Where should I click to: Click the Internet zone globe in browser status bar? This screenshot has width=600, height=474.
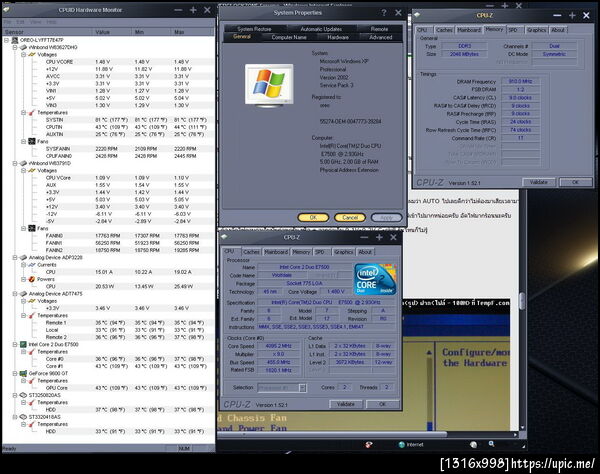click(x=401, y=445)
